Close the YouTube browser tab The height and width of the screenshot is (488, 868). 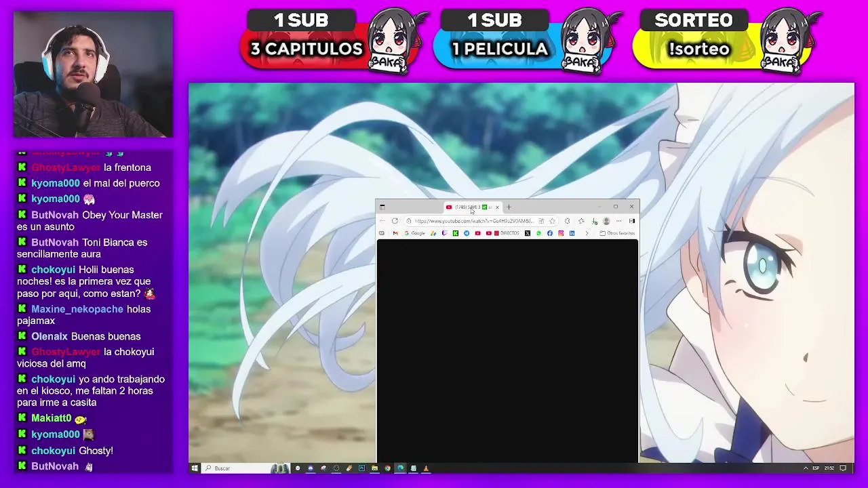(497, 207)
